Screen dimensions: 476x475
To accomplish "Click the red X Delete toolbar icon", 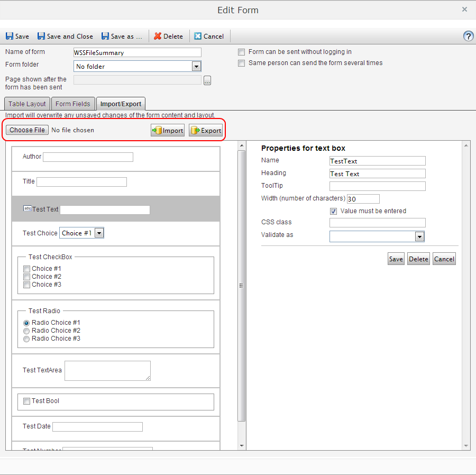I will 158,36.
